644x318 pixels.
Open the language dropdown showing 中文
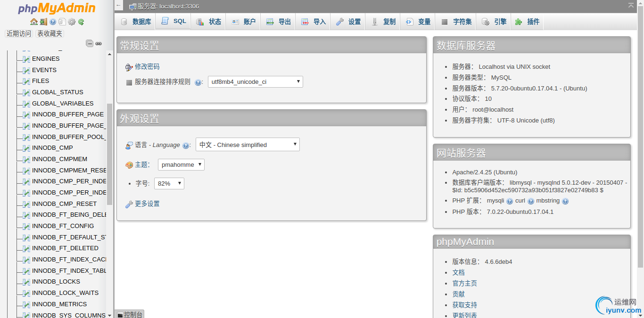point(248,145)
